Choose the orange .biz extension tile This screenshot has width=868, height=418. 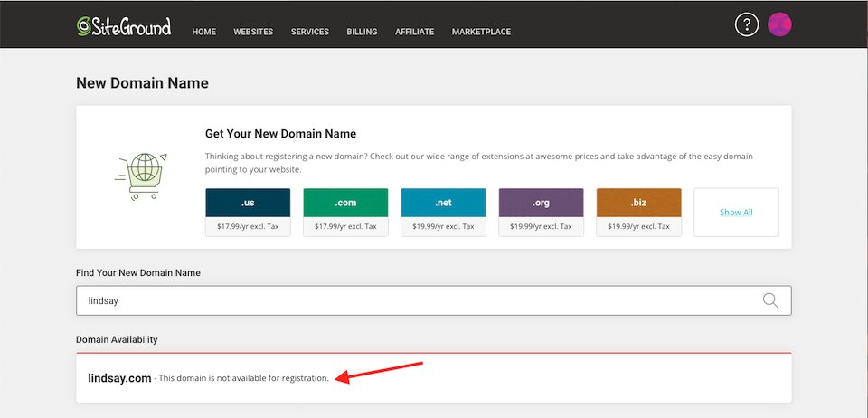[638, 204]
